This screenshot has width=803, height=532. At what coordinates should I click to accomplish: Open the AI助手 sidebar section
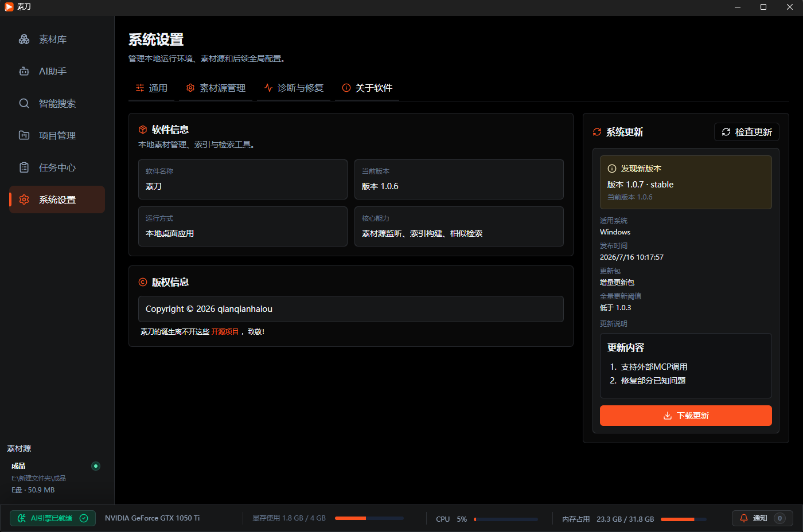coord(57,71)
